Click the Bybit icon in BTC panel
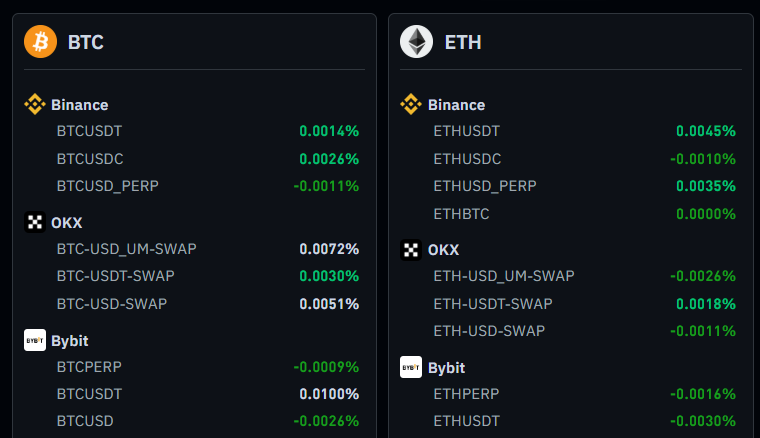760x438 pixels. coord(35,340)
